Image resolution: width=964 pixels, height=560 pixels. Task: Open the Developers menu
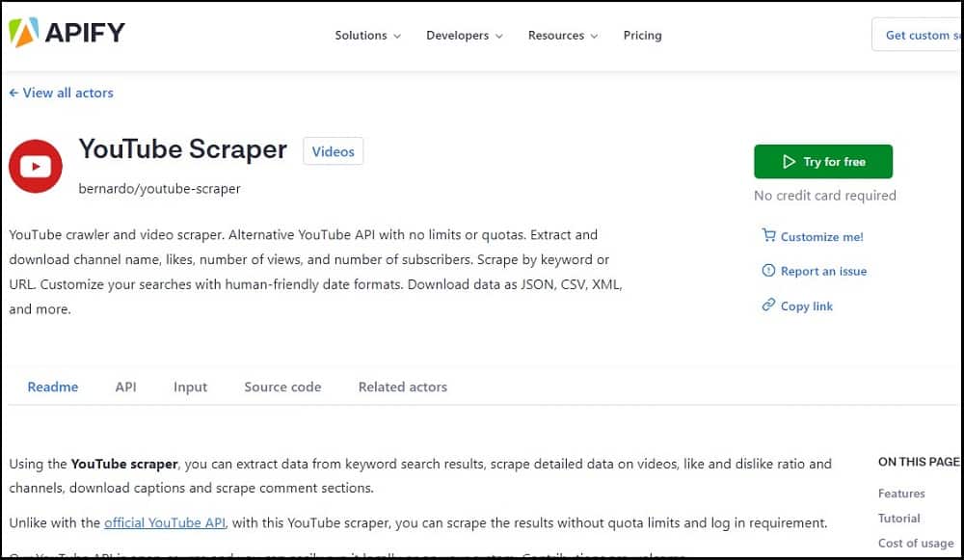coord(465,36)
